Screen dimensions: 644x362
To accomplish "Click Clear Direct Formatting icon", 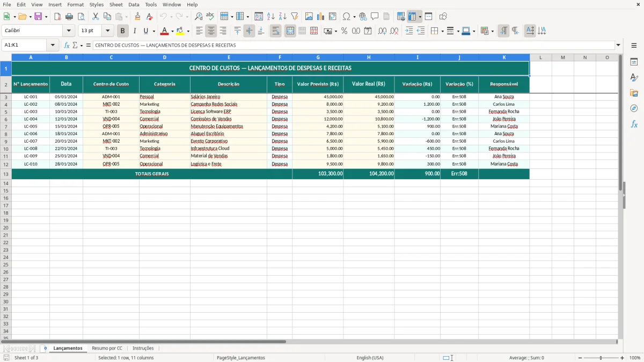I will (149, 17).
